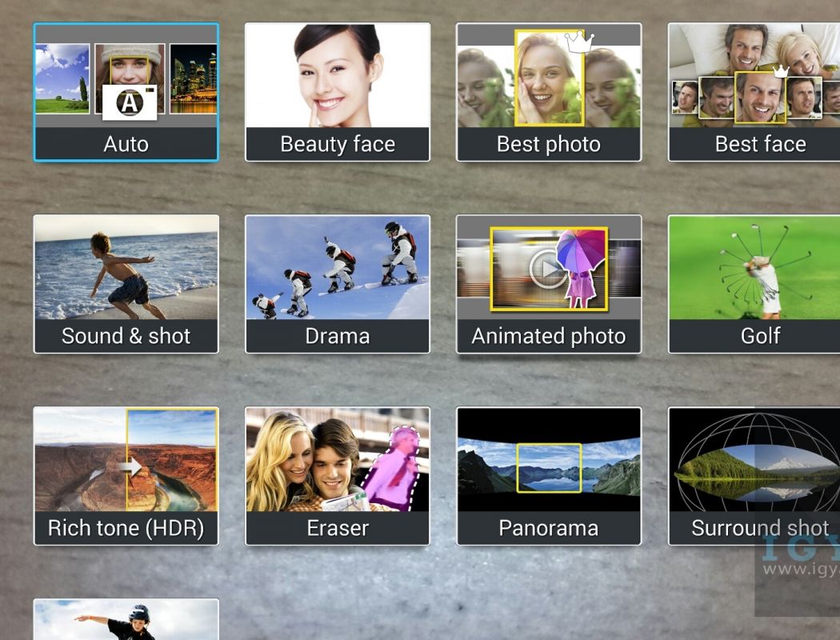Click the Animated photo label

pos(548,336)
